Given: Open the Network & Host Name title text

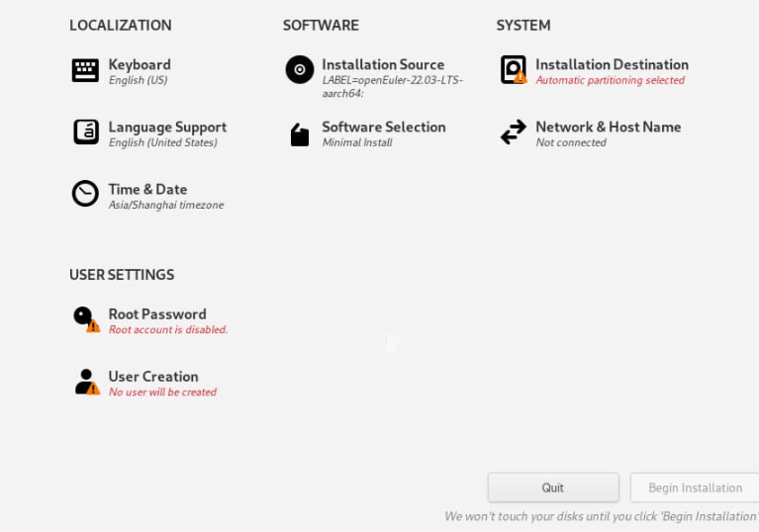Looking at the screenshot, I should [x=608, y=127].
